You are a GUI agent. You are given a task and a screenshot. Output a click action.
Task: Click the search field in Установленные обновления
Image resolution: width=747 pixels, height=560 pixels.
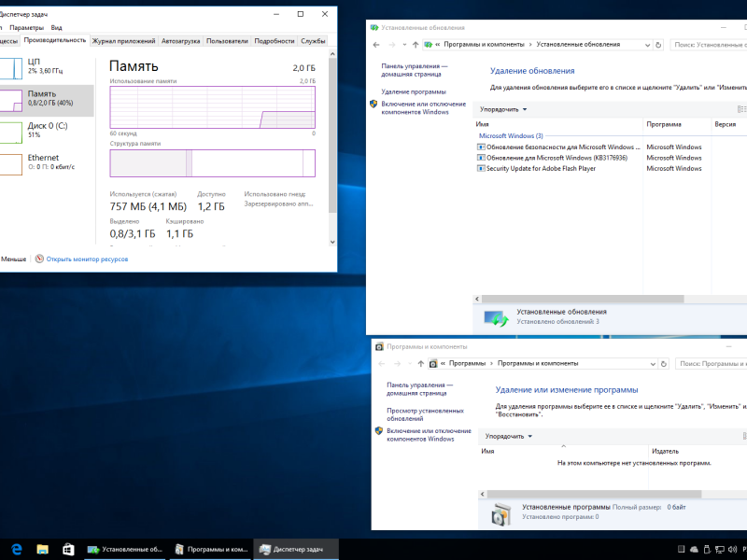pos(709,45)
